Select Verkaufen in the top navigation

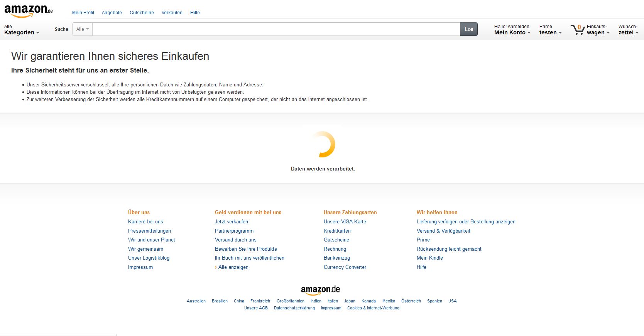point(172,13)
